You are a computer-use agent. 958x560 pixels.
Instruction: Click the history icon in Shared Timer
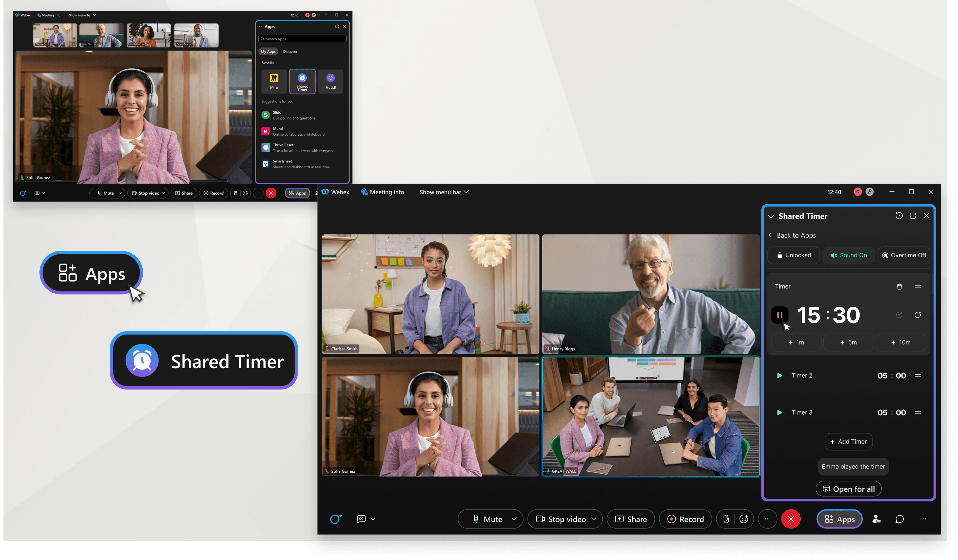tap(899, 216)
